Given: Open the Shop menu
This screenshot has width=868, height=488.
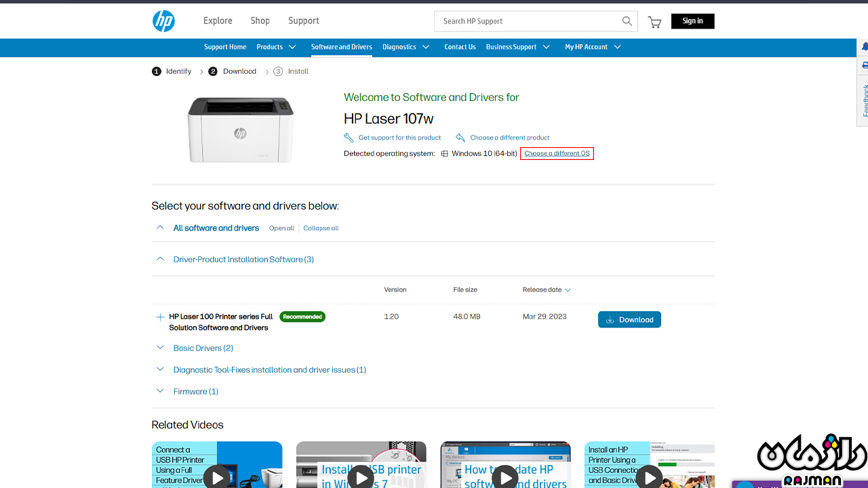Looking at the screenshot, I should pos(260,21).
